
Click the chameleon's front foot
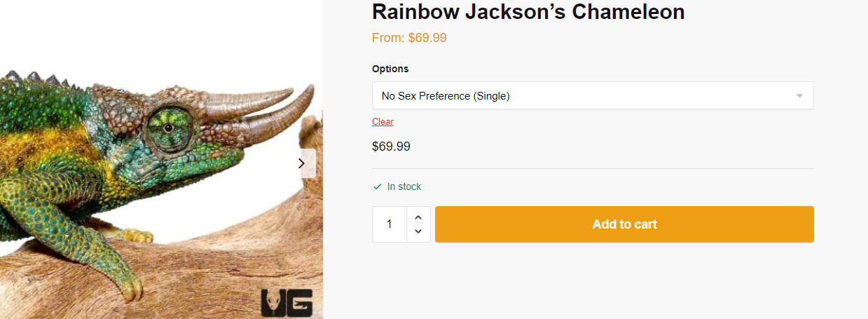[x=130, y=286]
